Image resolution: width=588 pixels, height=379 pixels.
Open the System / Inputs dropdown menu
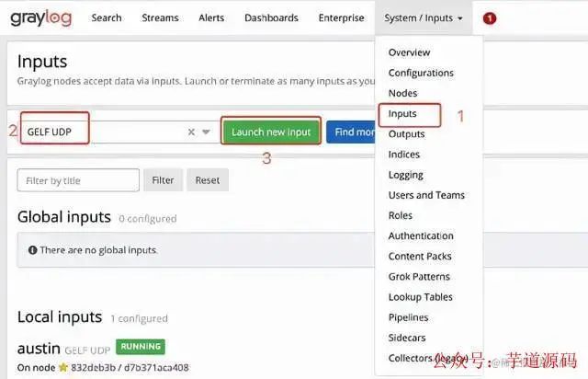(424, 18)
